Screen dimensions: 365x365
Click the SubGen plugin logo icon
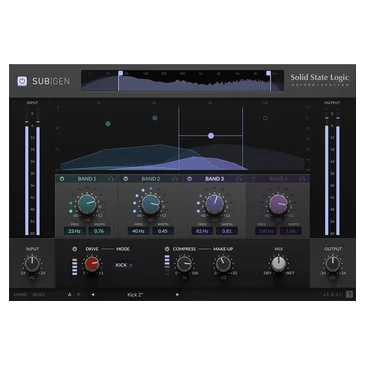[22, 81]
